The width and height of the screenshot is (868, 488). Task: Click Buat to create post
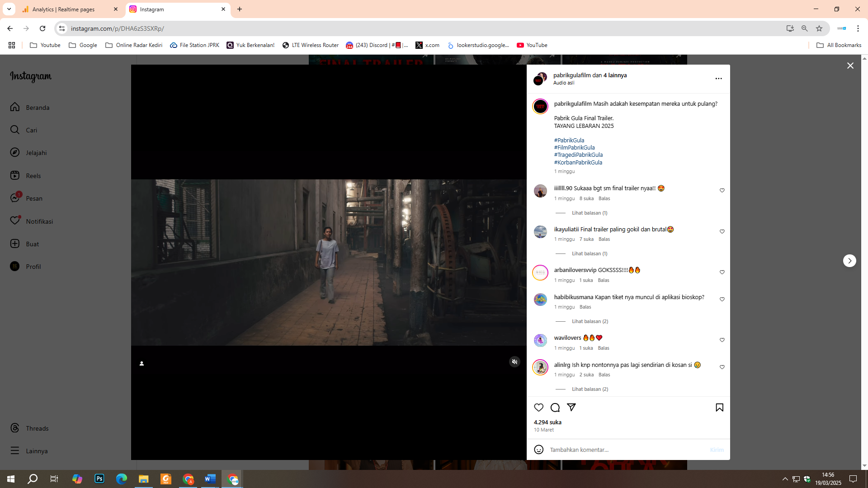point(24,244)
